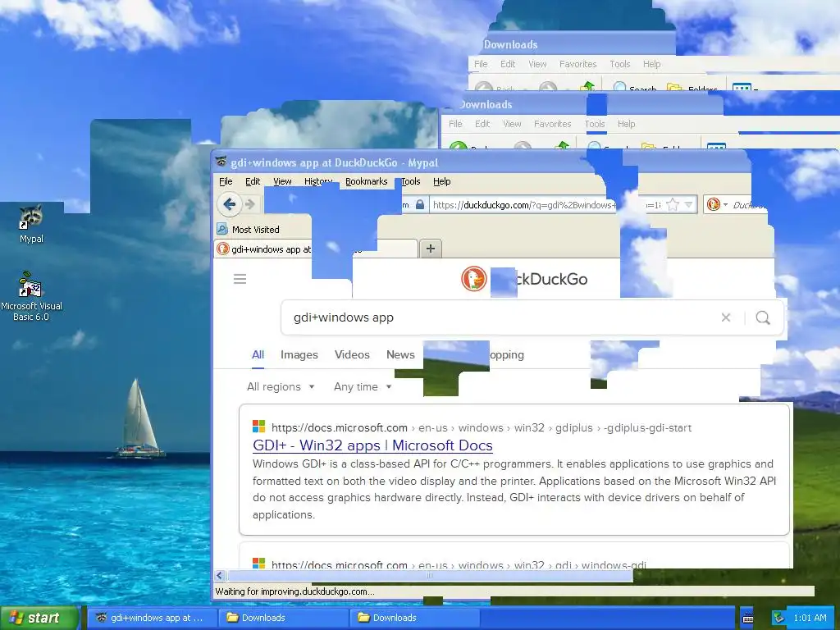Click Search in rearmost Downloads window toolbar
Screen dimensions: 840x630
tap(636, 88)
